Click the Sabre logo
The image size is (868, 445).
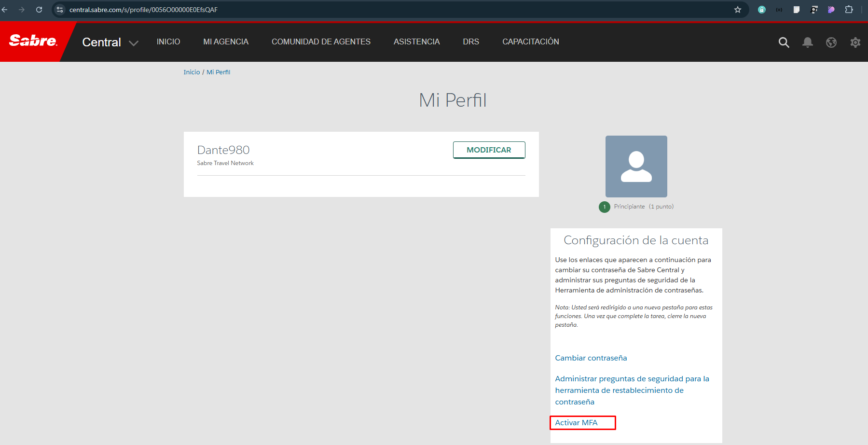33,41
